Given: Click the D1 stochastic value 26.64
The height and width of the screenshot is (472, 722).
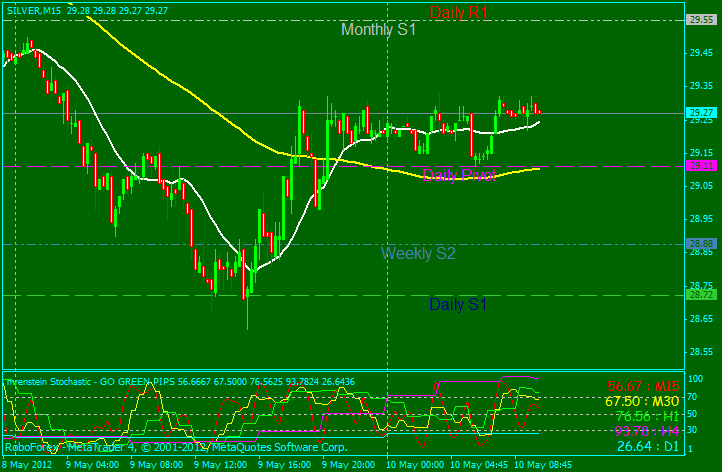Looking at the screenshot, I should pyautogui.click(x=628, y=446).
